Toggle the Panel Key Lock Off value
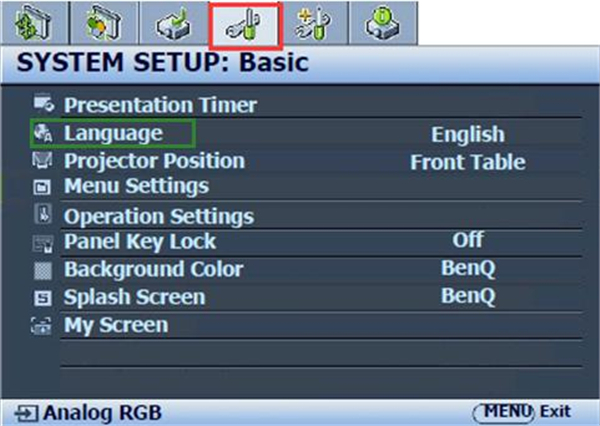The width and height of the screenshot is (600, 426). coord(468,240)
